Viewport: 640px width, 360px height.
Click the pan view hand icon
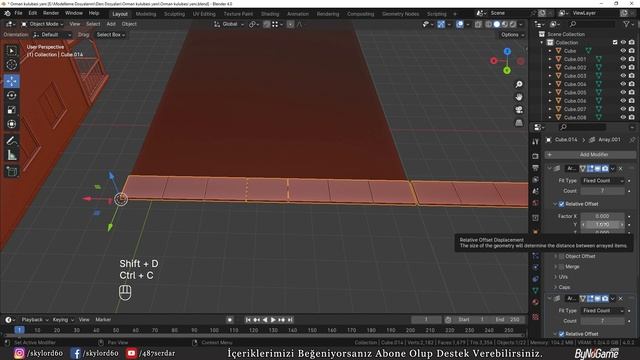pos(519,97)
